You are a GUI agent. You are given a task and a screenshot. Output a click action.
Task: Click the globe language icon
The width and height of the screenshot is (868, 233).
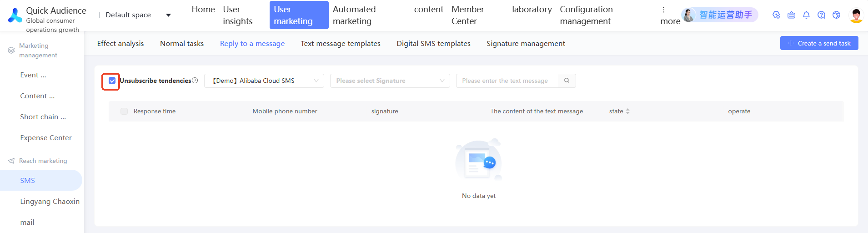[x=836, y=15]
